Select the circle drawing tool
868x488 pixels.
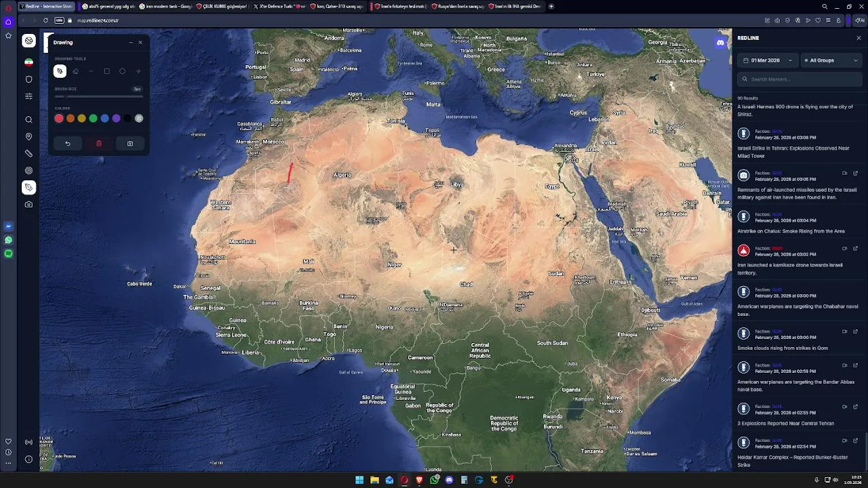point(122,71)
